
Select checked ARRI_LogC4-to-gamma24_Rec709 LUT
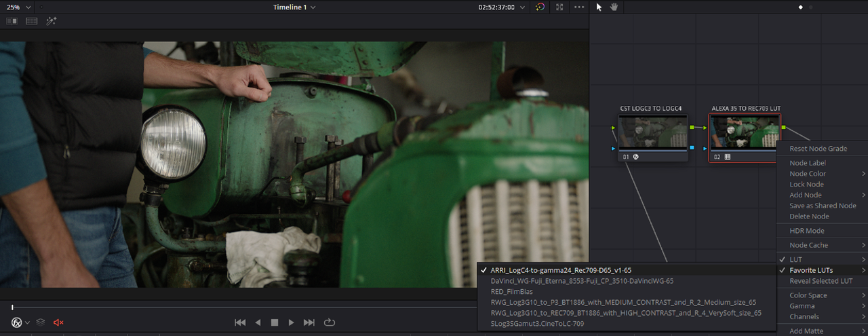[x=626, y=270]
